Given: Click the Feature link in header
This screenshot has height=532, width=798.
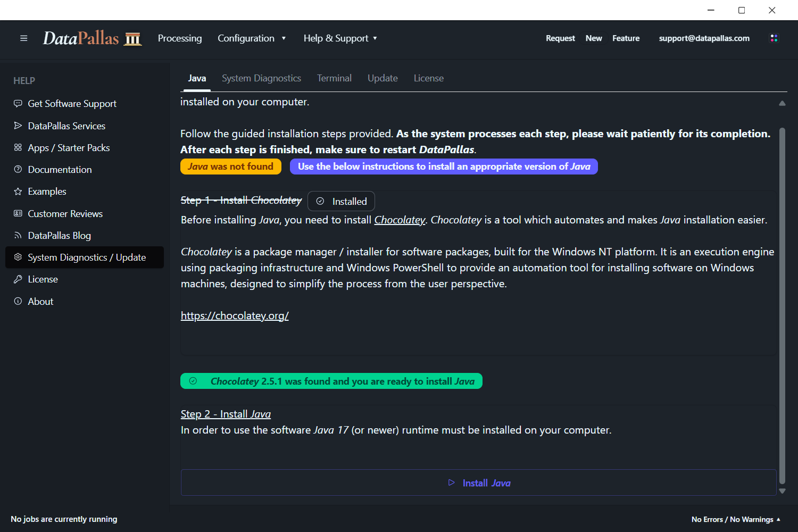Looking at the screenshot, I should point(626,38).
